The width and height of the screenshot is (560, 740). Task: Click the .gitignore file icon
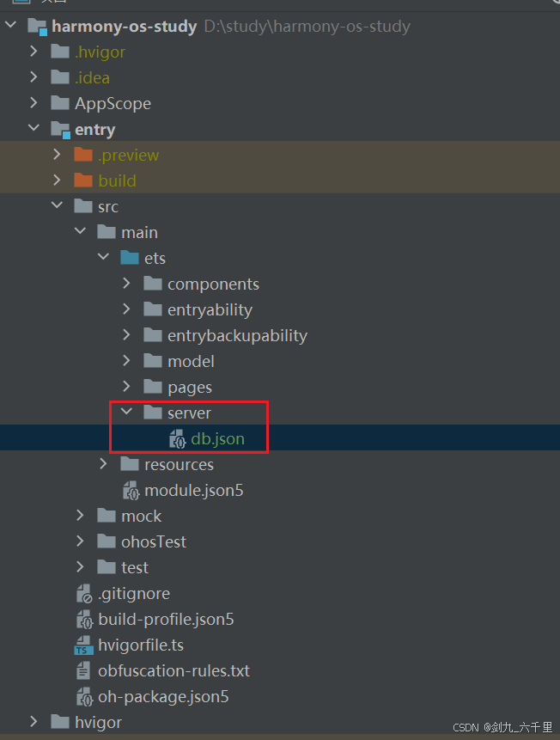tap(84, 593)
